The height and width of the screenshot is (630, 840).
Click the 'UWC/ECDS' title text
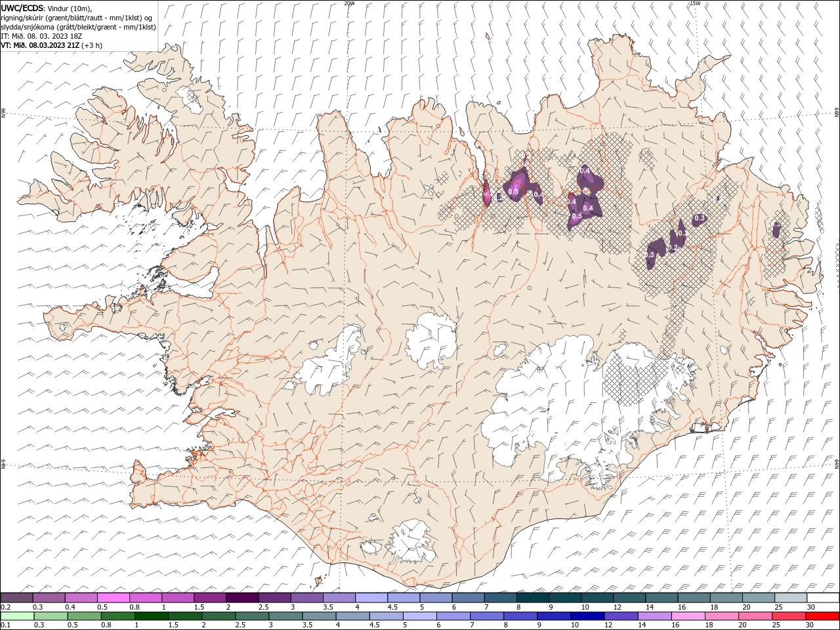(x=22, y=8)
